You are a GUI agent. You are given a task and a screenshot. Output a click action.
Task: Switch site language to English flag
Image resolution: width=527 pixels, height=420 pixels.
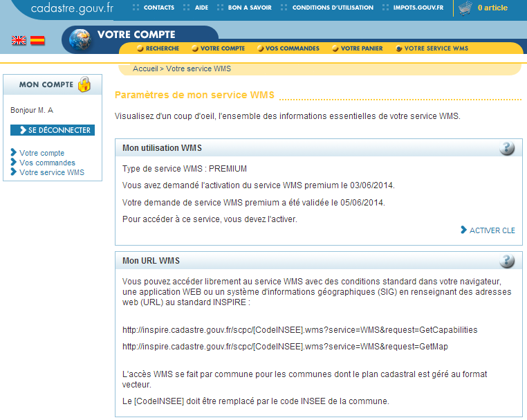[x=19, y=40]
